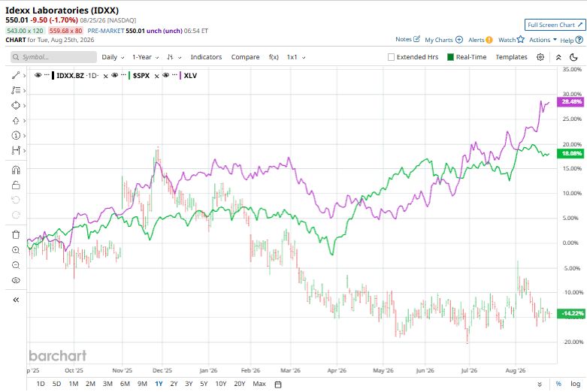
Task: Select the trend line drawing tool
Action: (15, 76)
